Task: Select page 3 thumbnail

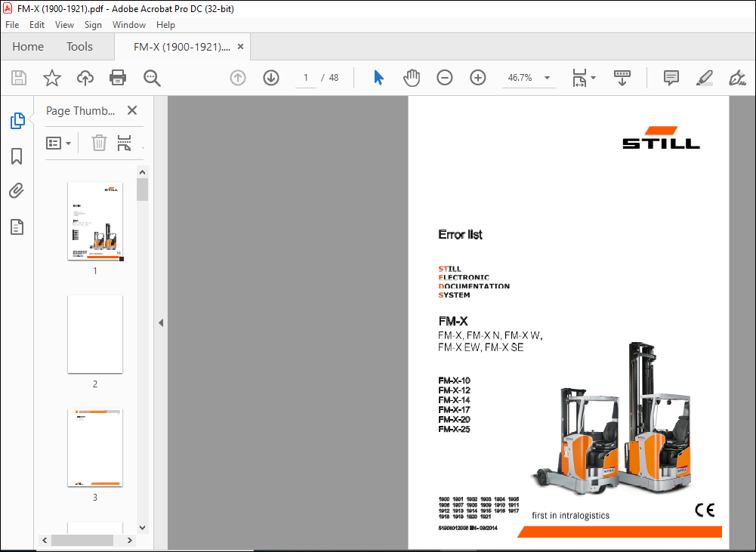Action: tap(95, 447)
